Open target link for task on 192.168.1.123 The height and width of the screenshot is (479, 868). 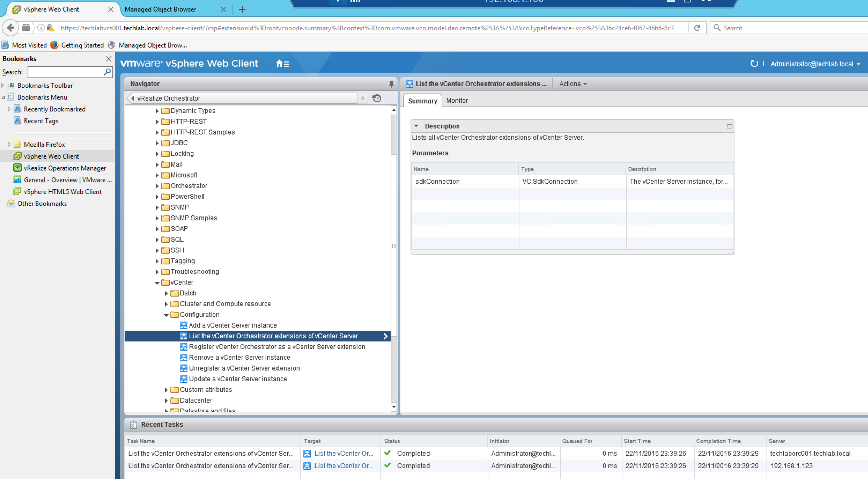[344, 466]
